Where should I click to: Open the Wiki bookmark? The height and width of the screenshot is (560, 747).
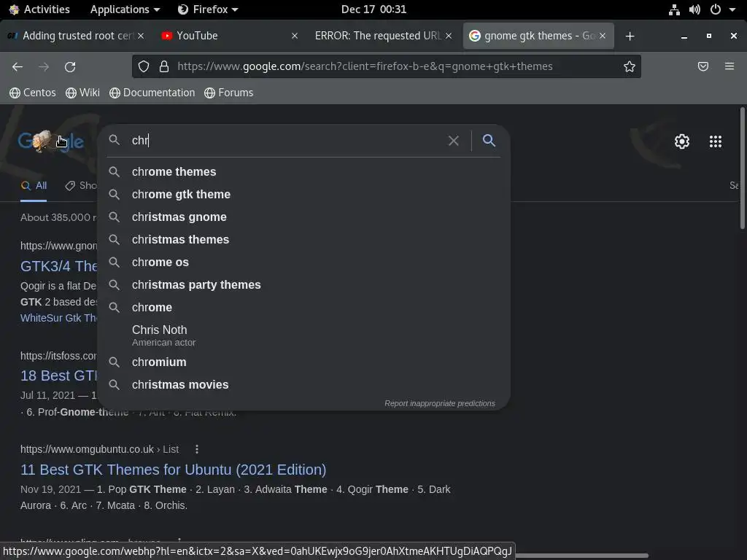(x=83, y=93)
